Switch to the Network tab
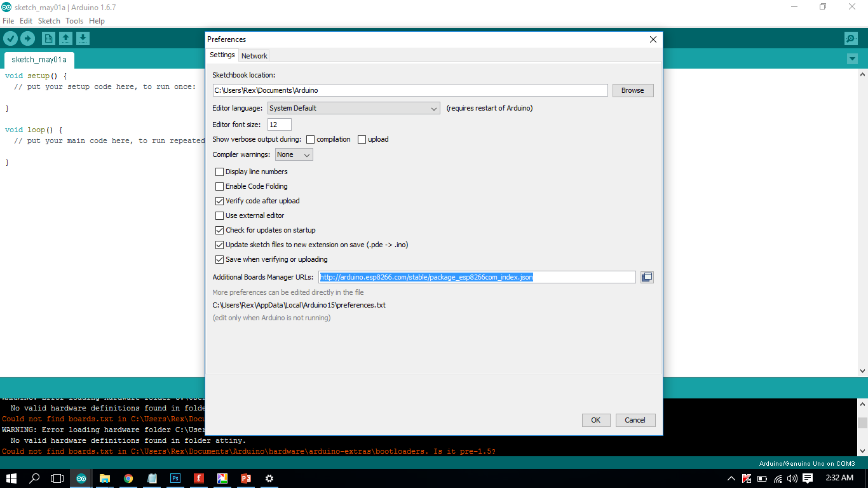The height and width of the screenshot is (488, 868). pos(254,56)
